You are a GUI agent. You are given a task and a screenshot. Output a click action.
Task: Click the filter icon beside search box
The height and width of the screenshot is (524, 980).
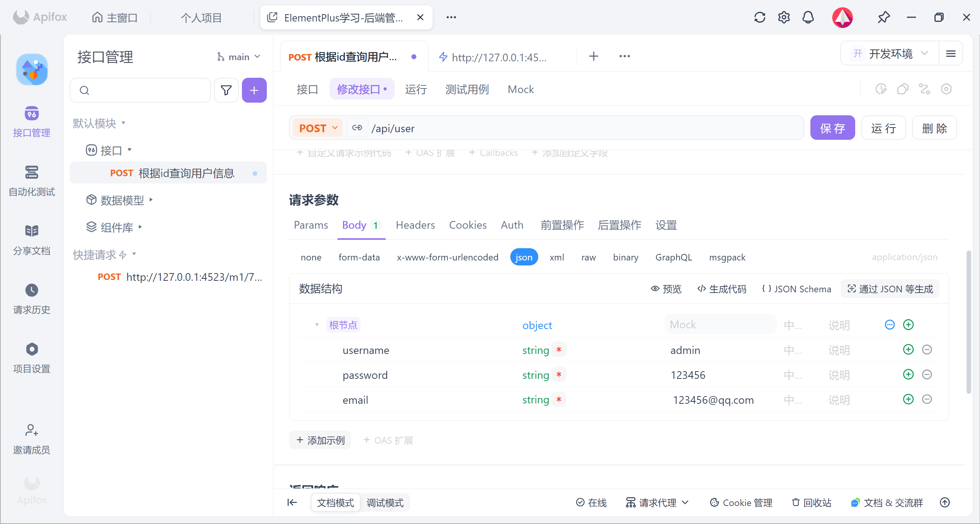[226, 90]
